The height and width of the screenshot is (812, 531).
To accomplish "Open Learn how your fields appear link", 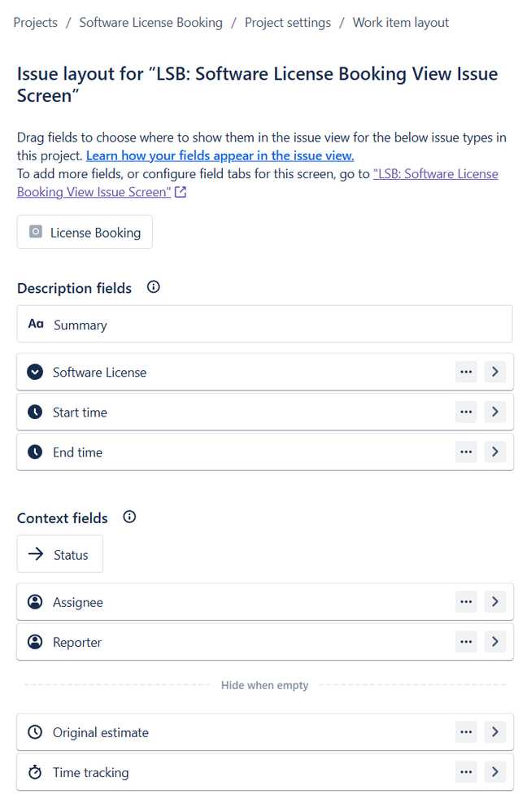I will tap(220, 155).
